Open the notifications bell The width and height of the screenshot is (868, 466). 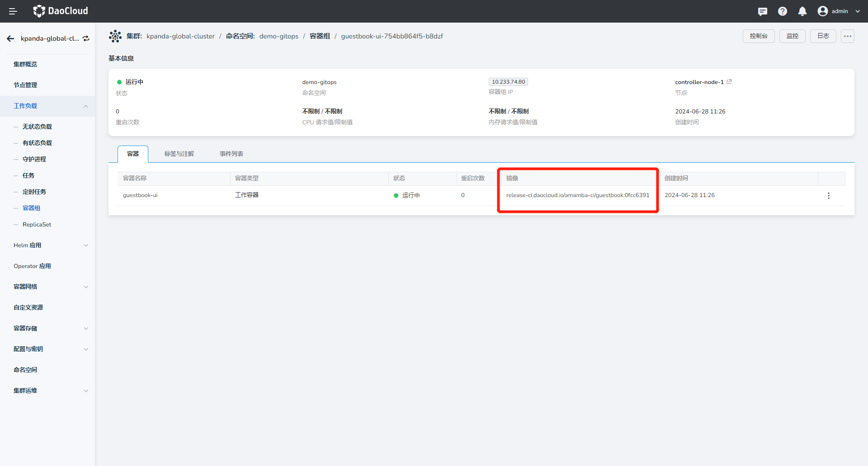pos(802,11)
